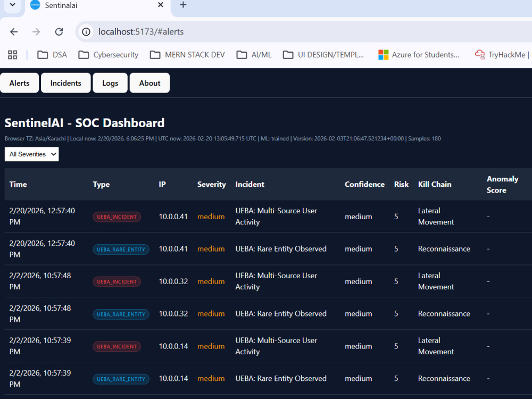
Task: Click the Anomaly Score column header
Action: [x=503, y=184]
